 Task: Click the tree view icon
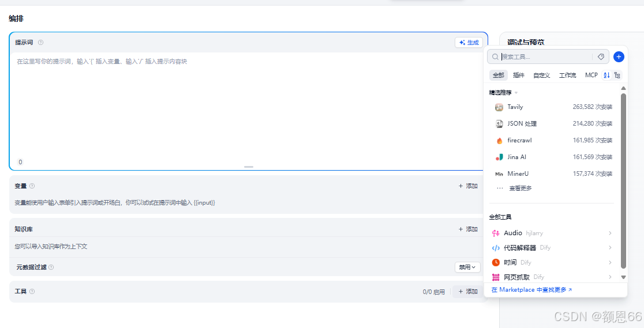tap(617, 75)
